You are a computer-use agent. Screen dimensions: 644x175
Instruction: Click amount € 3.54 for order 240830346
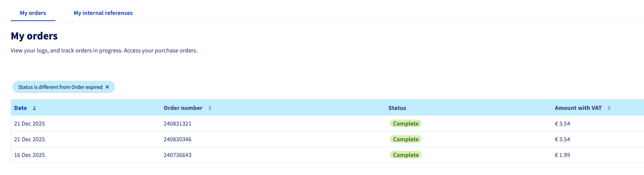[x=562, y=139]
